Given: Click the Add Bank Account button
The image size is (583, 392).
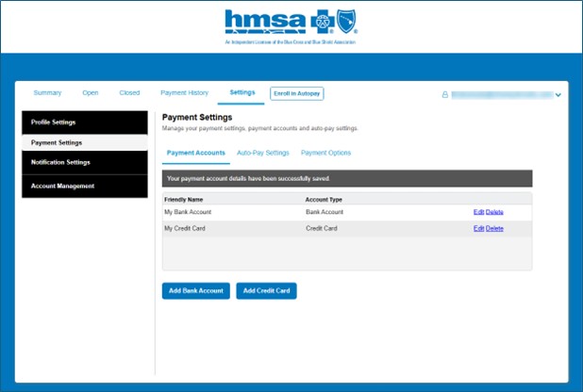Looking at the screenshot, I should 196,291.
